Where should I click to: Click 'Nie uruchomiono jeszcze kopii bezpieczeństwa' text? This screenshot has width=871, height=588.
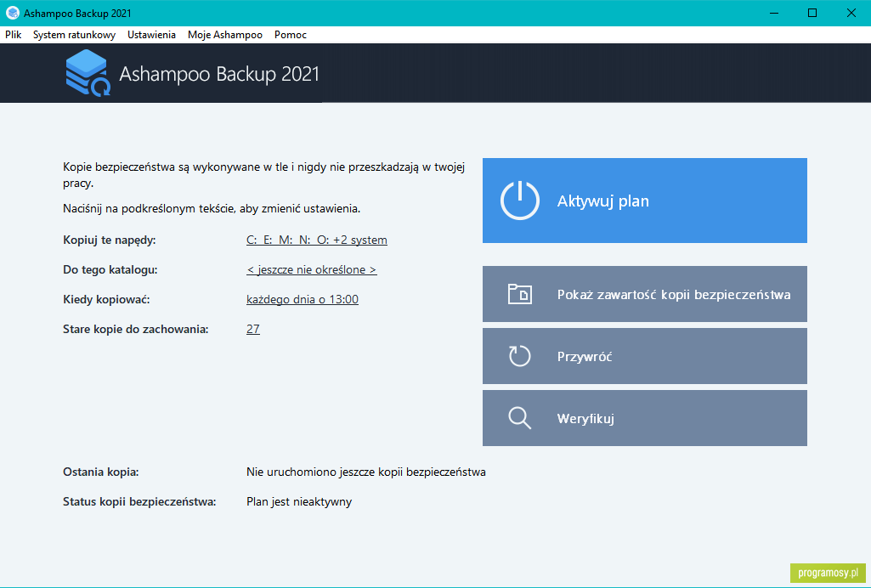click(366, 472)
